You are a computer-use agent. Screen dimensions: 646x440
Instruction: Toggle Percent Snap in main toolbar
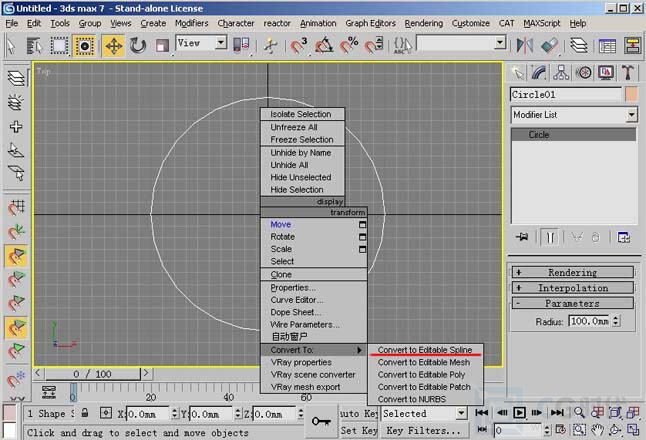coord(349,45)
